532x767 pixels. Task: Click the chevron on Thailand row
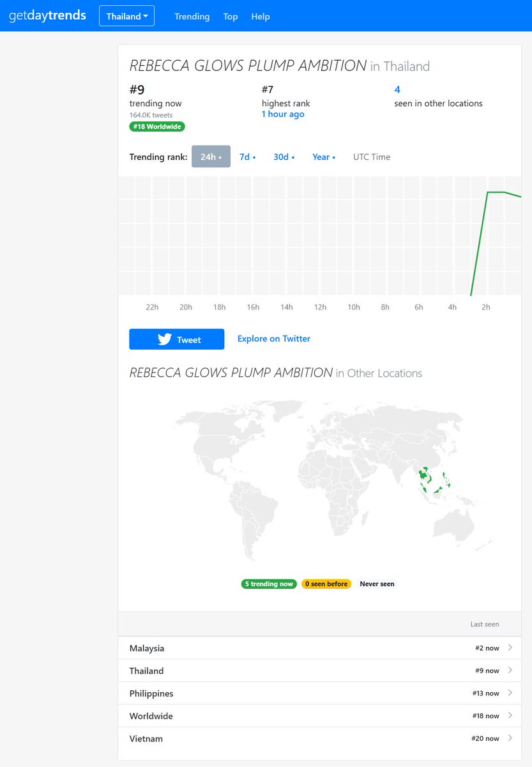click(x=510, y=670)
